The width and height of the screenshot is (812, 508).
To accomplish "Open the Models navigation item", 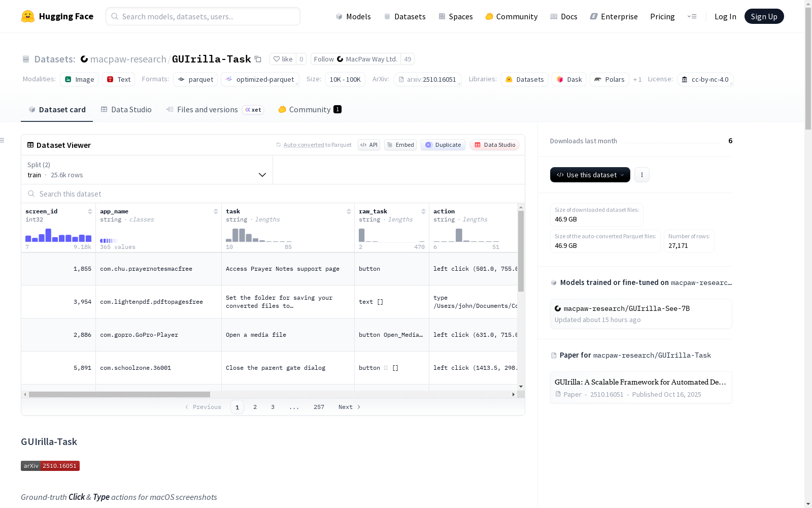I will pyautogui.click(x=353, y=16).
